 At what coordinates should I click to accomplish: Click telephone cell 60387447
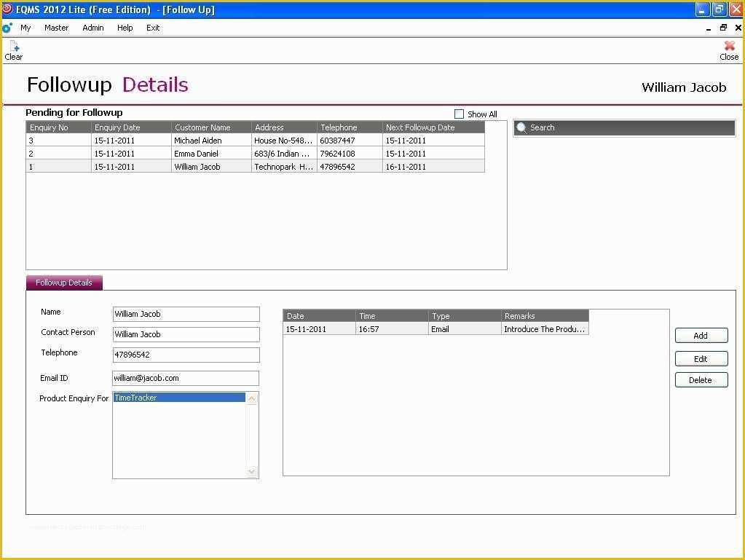click(350, 141)
